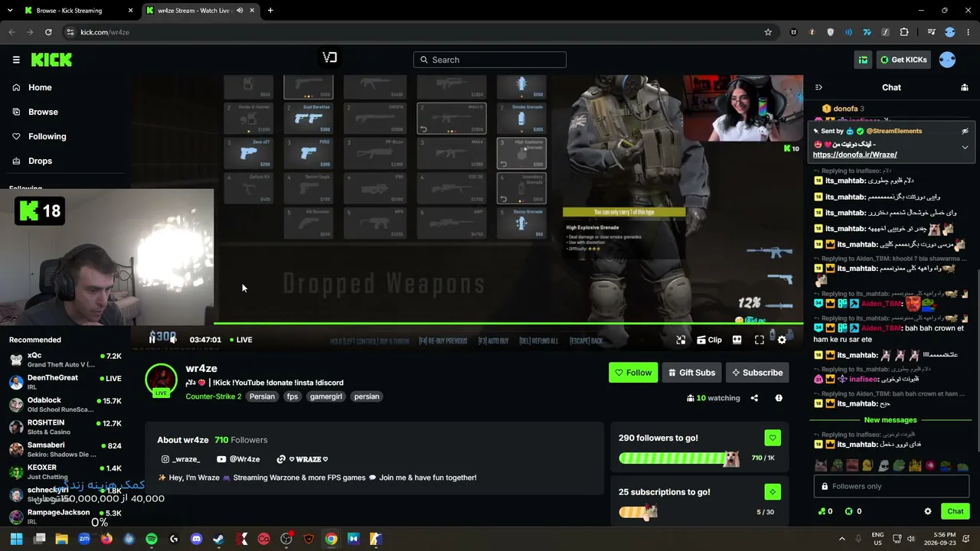
Task: Collapse the pinned message chevron
Action: 965,148
